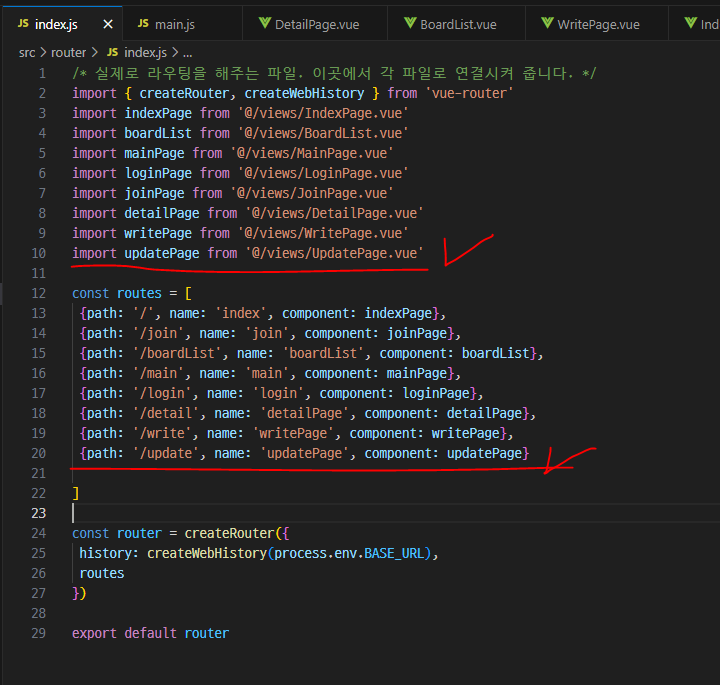Click the 'index.js' breadcrumb segment

click(x=145, y=53)
